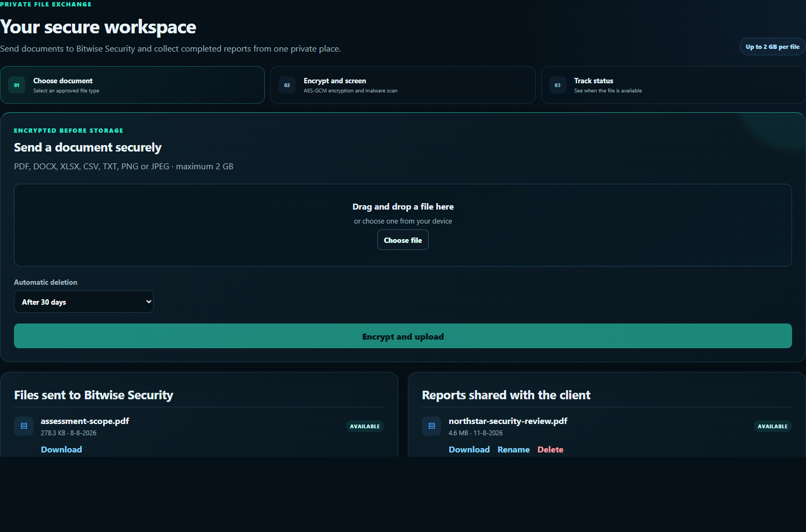Click Encrypt and upload
Image resolution: width=806 pixels, height=532 pixels.
403,336
